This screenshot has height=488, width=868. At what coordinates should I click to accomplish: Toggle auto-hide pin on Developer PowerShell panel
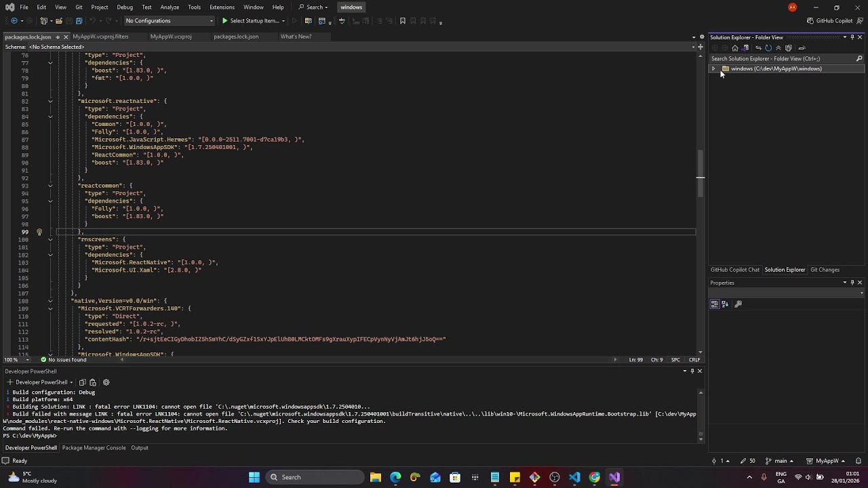pos(692,371)
